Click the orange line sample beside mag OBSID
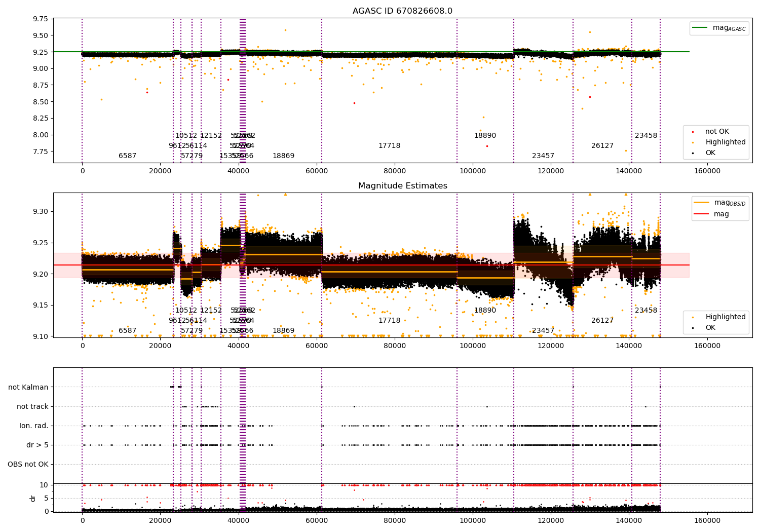 pos(702,203)
